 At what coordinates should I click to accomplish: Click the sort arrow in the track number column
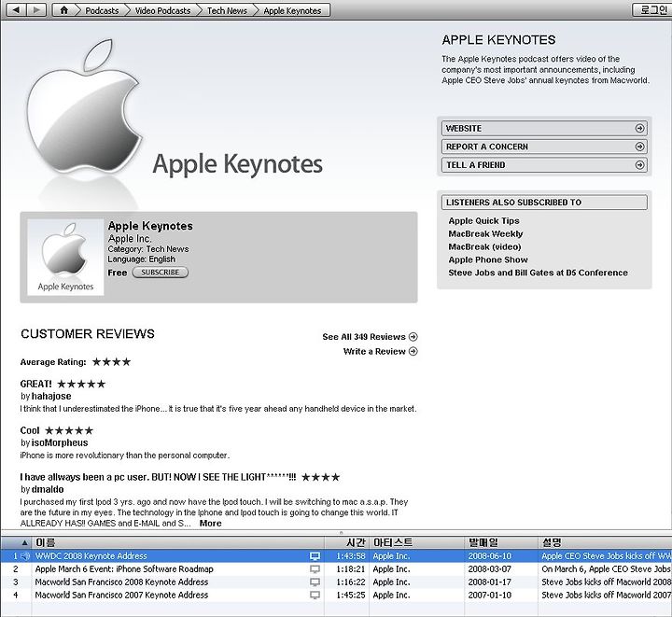(x=24, y=543)
